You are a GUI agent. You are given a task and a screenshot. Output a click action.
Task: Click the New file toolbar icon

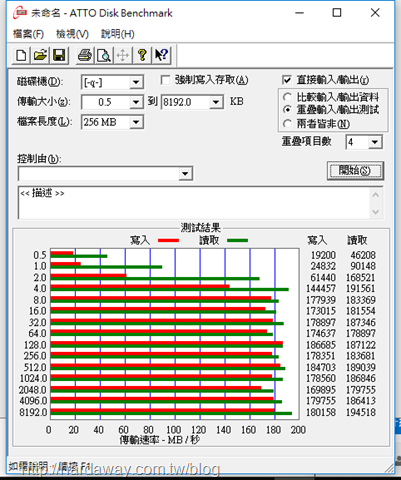click(x=21, y=55)
